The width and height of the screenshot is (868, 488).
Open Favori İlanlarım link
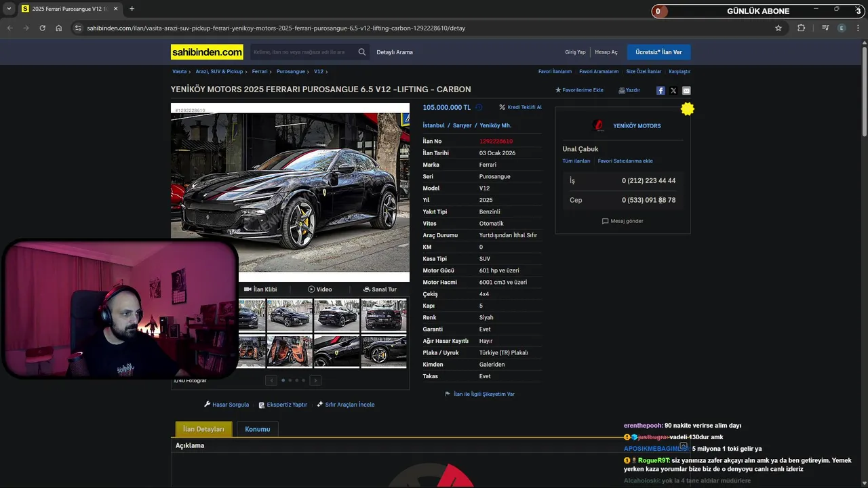555,71
